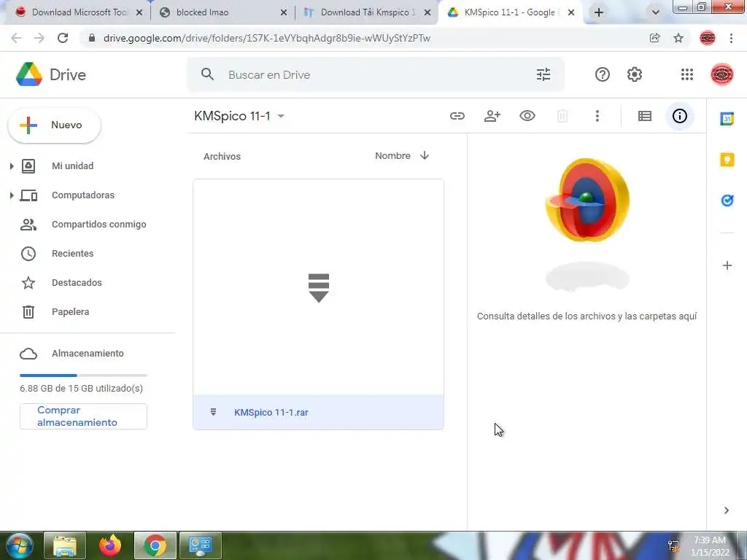Open KMSpico 11-1 folder dropdown arrow

(x=281, y=116)
